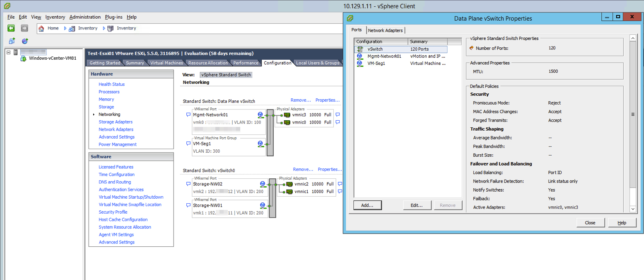Viewport: 644px width, 280px height.
Task: Open Health Status in Hardware list
Action: pyautogui.click(x=111, y=84)
